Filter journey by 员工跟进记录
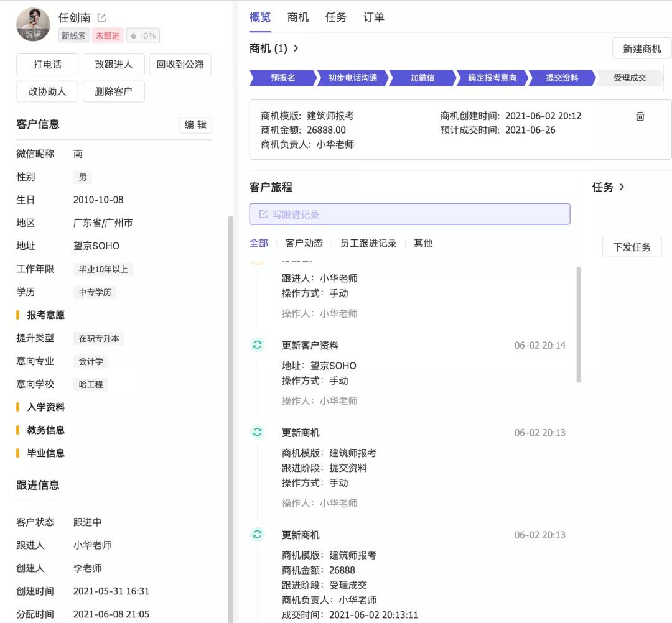Image resolution: width=672 pixels, height=623 pixels. click(x=368, y=243)
